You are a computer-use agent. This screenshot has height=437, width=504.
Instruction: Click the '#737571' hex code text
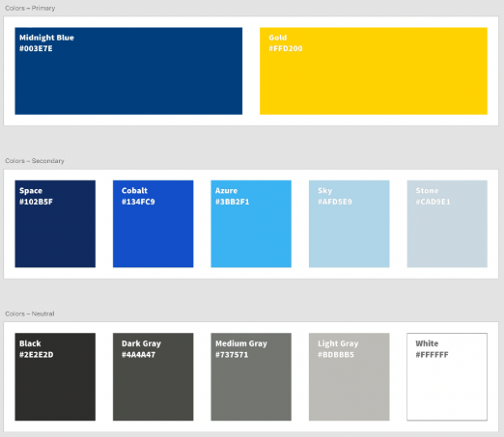pos(232,355)
